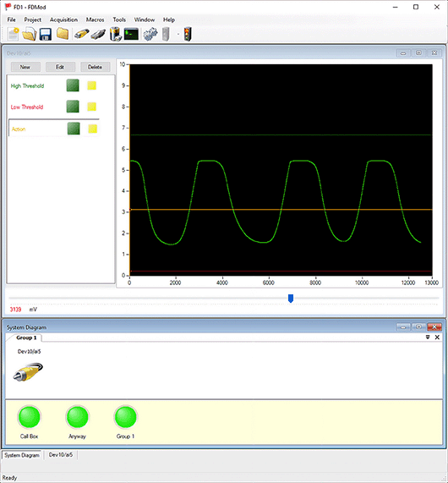The image size is (448, 483).
Task: Click the orange Action line on the chart
Action: 281,210
